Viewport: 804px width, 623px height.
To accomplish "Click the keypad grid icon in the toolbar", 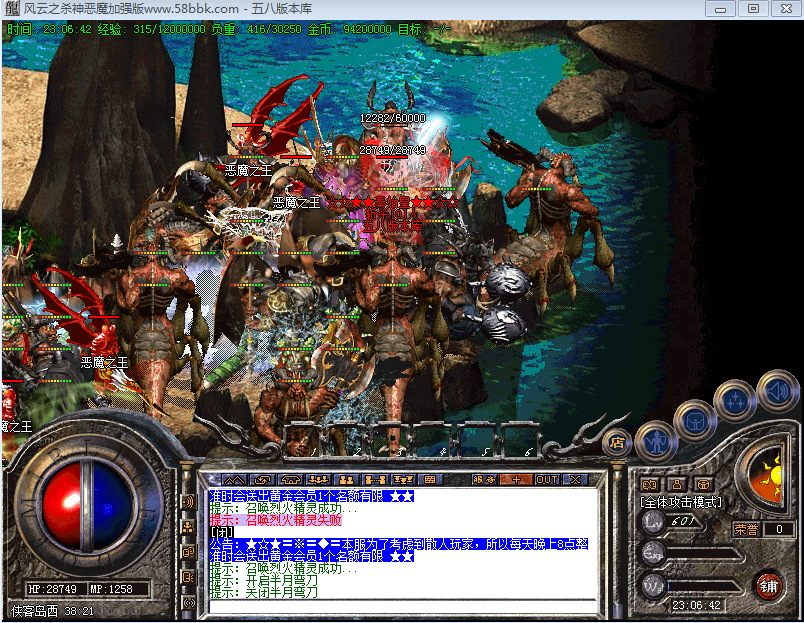I will tap(430, 480).
